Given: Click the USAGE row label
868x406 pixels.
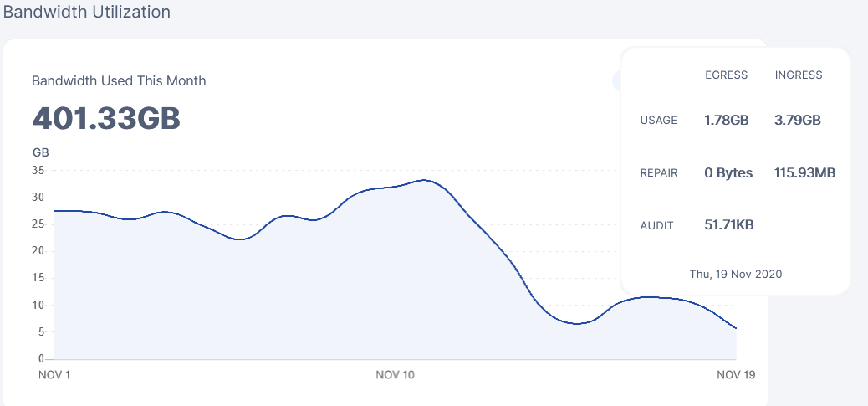Looking at the screenshot, I should pyautogui.click(x=659, y=121).
